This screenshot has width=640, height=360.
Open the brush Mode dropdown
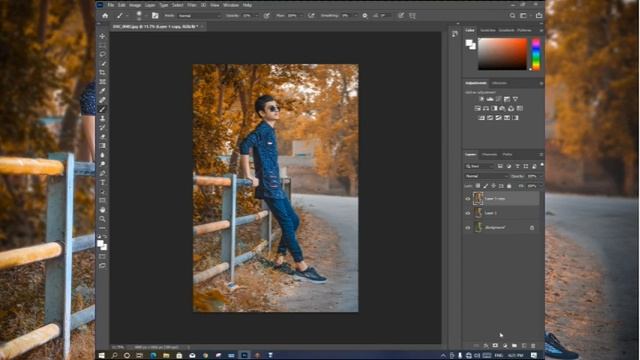pyautogui.click(x=200, y=16)
